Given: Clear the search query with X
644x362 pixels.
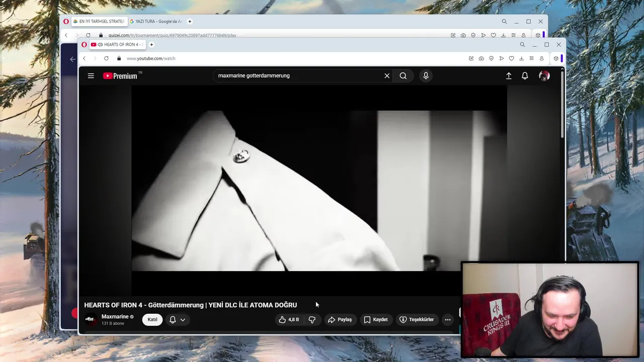Looking at the screenshot, I should tap(387, 76).
